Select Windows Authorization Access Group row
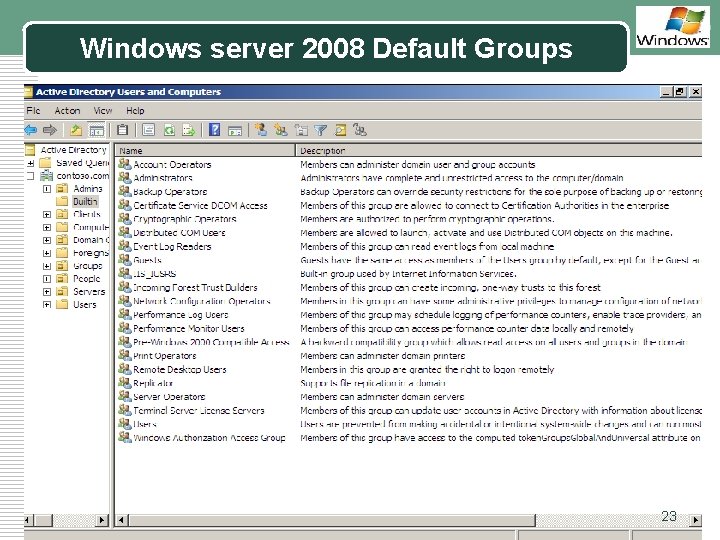720x540 pixels. (409, 438)
